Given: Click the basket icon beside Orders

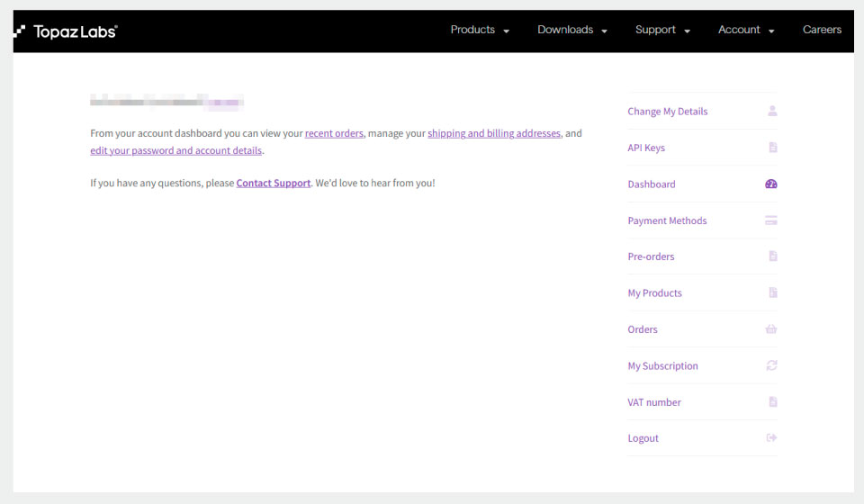Looking at the screenshot, I should tap(770, 329).
